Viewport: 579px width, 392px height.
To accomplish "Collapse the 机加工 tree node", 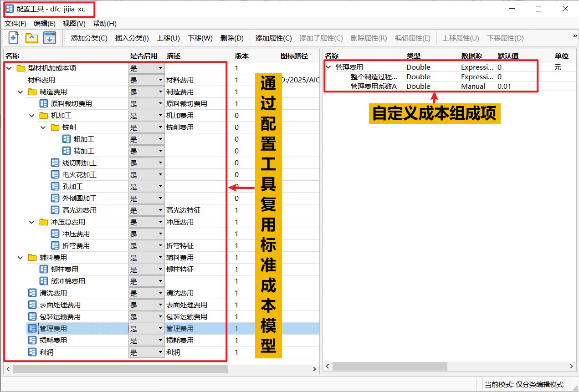I will [31, 116].
